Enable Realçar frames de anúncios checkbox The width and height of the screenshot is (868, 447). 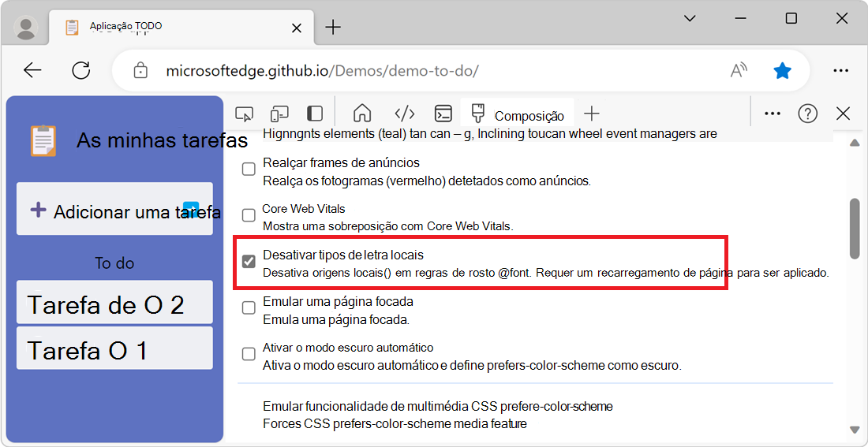pyautogui.click(x=249, y=169)
